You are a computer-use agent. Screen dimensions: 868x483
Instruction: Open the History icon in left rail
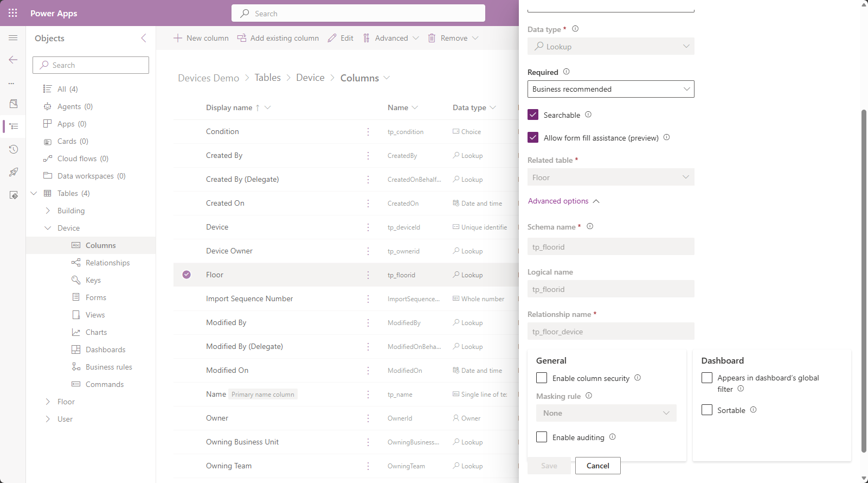pos(13,149)
